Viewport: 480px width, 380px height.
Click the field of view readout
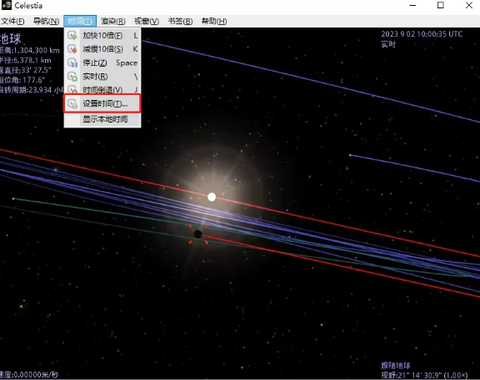pos(424,375)
